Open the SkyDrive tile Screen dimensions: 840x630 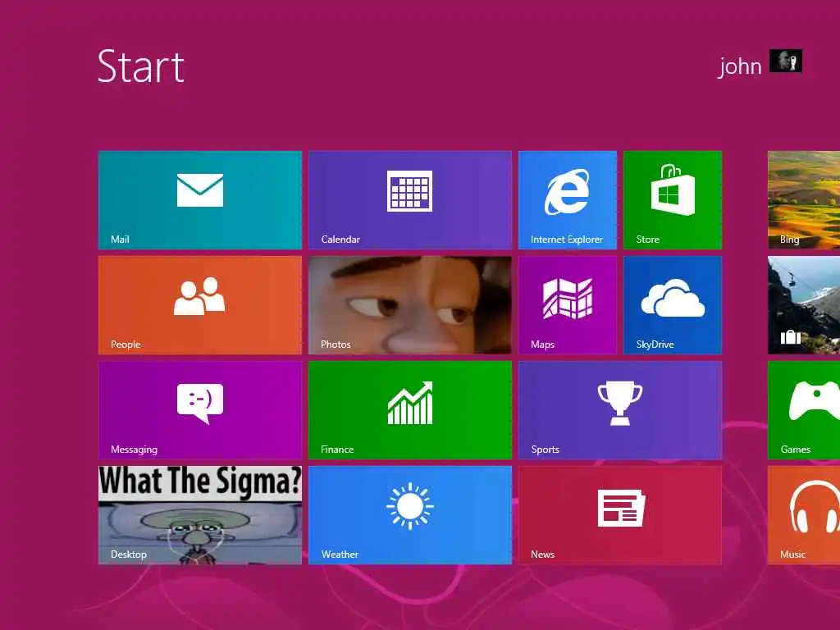click(x=673, y=305)
